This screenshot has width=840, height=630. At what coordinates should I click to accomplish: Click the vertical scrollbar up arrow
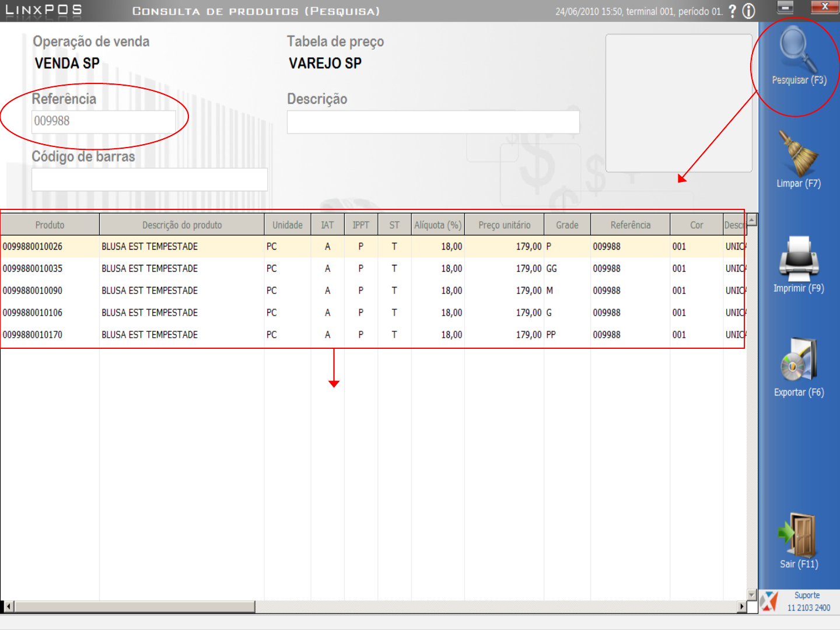point(752,220)
